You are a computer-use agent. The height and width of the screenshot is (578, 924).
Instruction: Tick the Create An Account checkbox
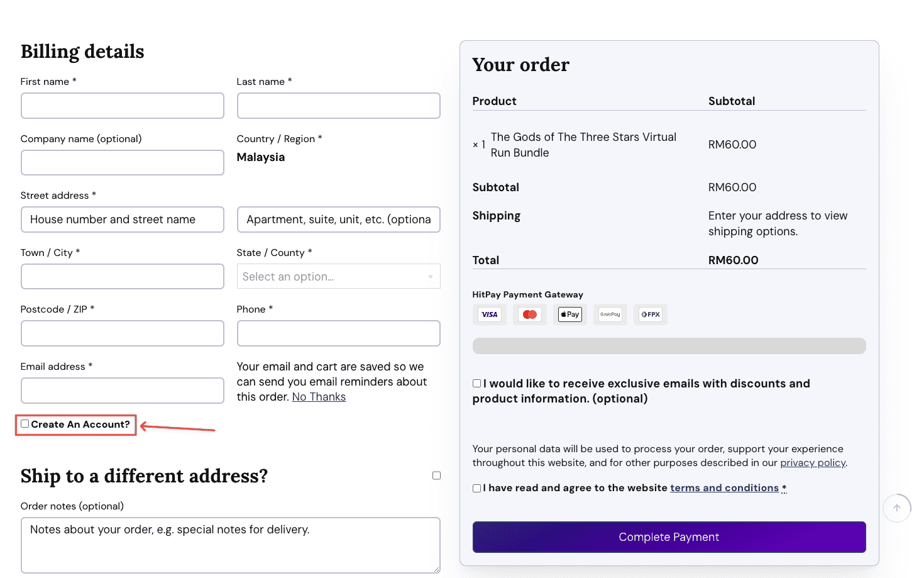(25, 424)
